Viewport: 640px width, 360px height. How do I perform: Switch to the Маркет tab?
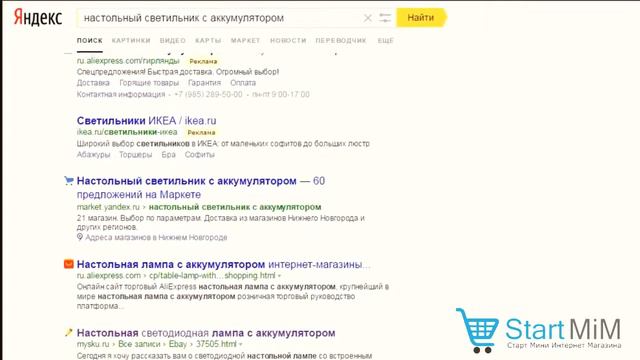point(245,40)
